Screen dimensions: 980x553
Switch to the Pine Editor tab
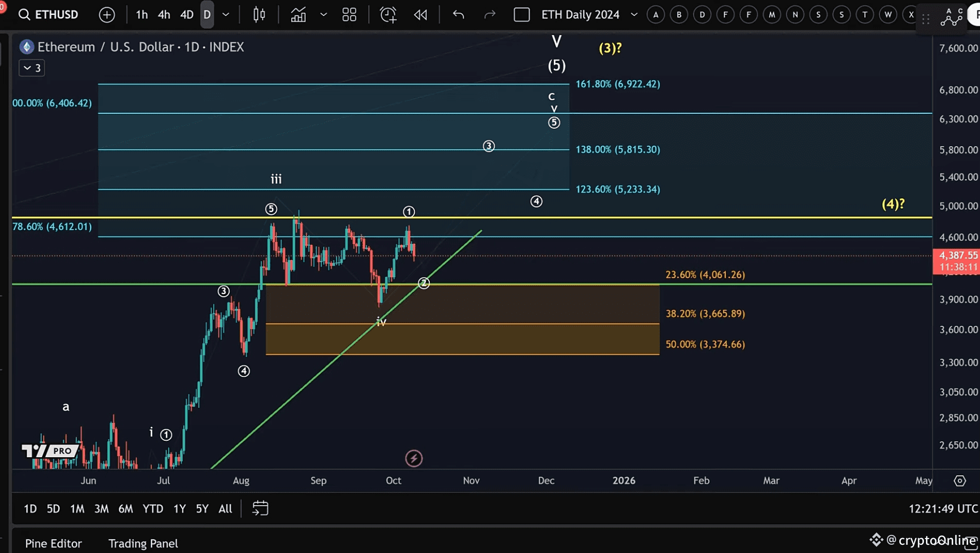(x=54, y=543)
